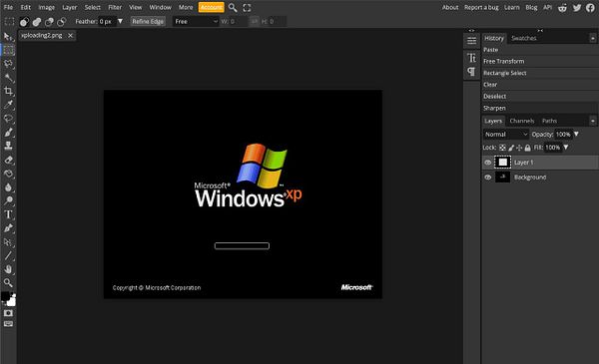Select the Move tool
Viewport: 599px width, 364px height.
click(x=8, y=37)
